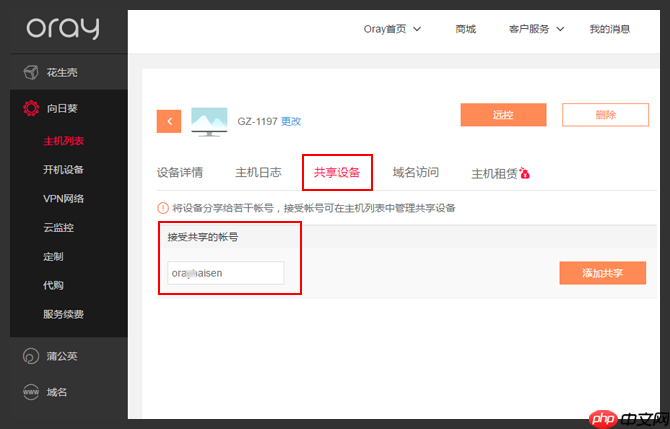Open 花生壳 in the sidebar

tap(62, 73)
